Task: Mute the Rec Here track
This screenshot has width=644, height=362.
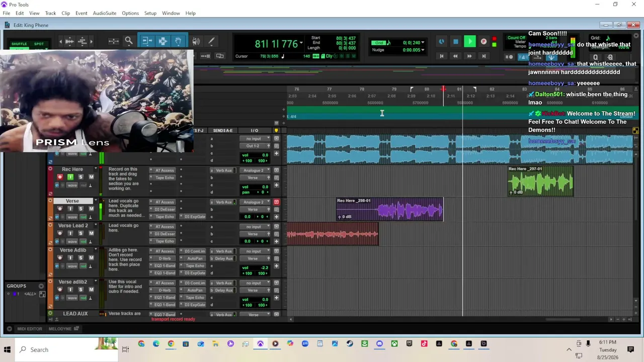Action: (91, 177)
